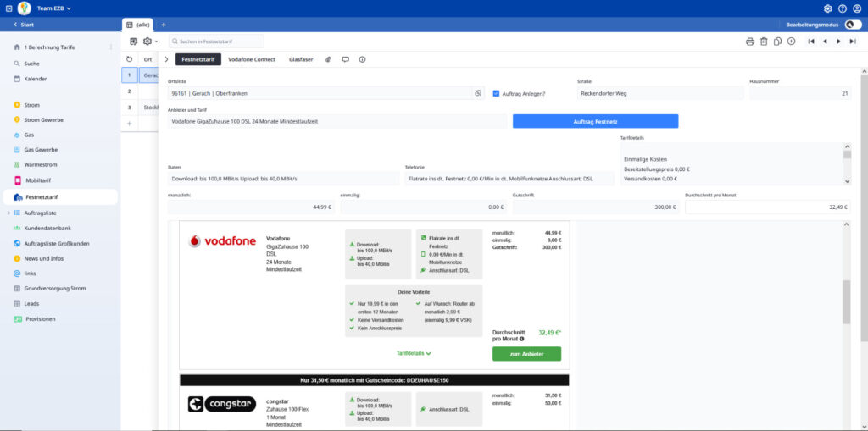Image resolution: width=868 pixels, height=431 pixels.
Task: Clear the Ortsliste field with its icon
Action: click(478, 93)
